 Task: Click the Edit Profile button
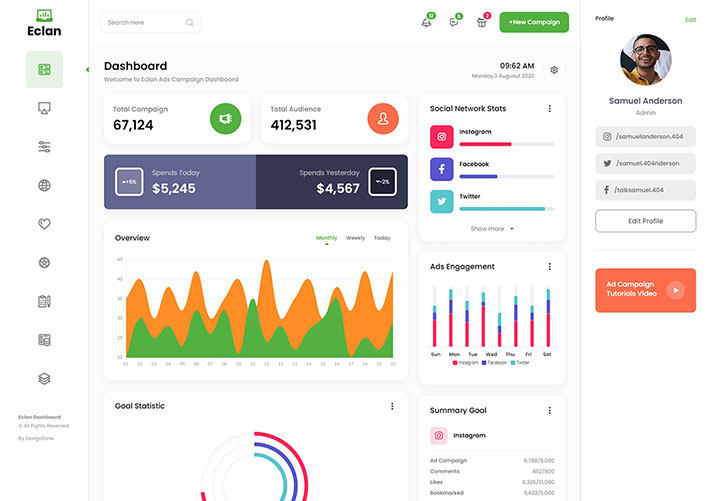pyautogui.click(x=645, y=221)
